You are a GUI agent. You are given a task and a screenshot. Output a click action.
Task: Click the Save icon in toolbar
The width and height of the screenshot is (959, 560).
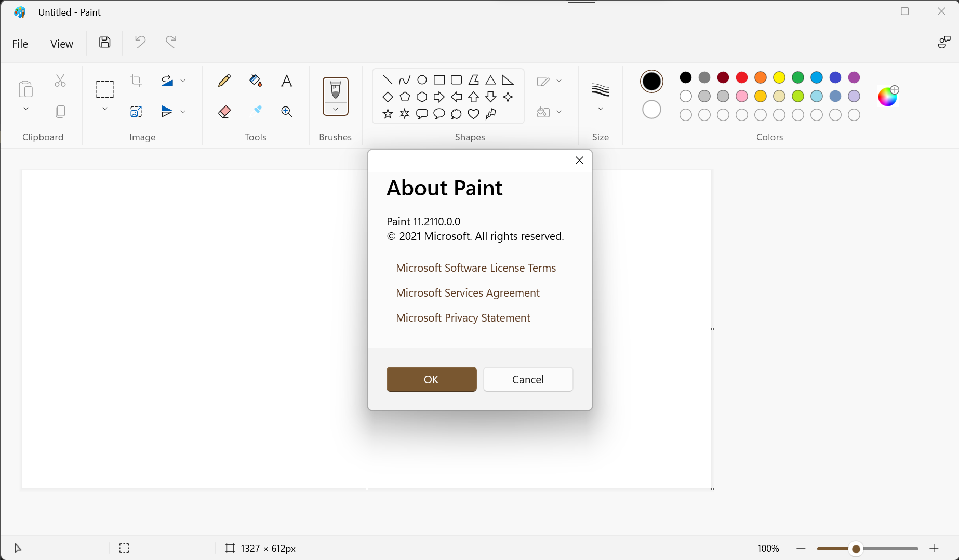[x=105, y=42]
